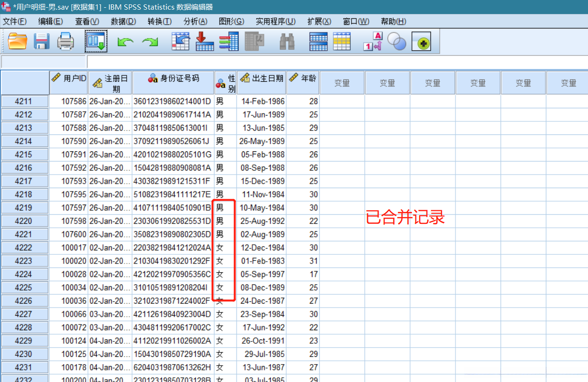Viewport: 588px width, 382px height.
Task: Click the yellow grid table toolbar icon
Action: click(x=341, y=42)
